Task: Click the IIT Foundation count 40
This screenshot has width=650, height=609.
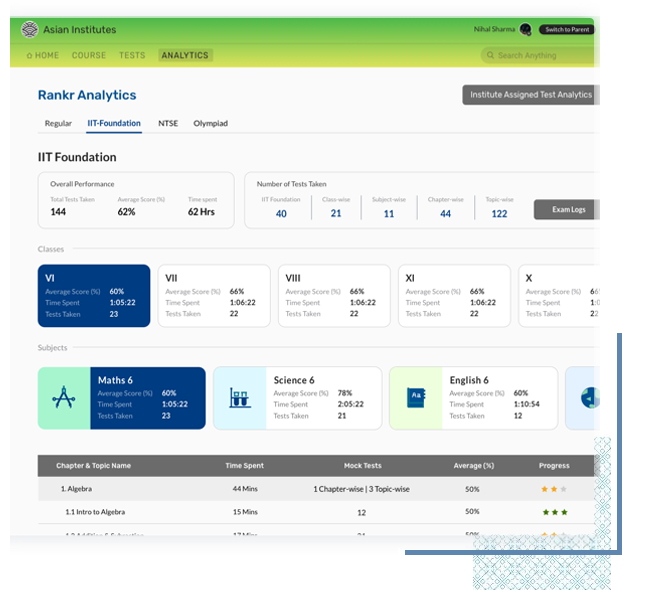Action: tap(281, 214)
